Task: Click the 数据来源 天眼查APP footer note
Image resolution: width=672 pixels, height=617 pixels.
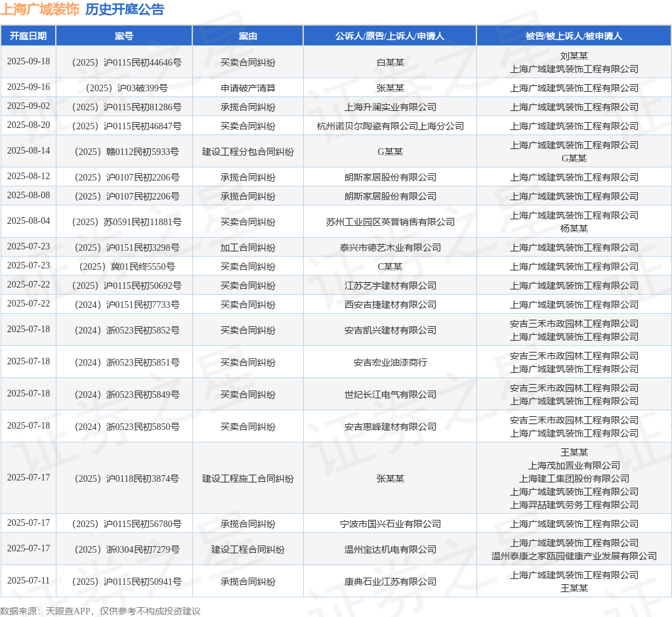Action: (x=100, y=611)
